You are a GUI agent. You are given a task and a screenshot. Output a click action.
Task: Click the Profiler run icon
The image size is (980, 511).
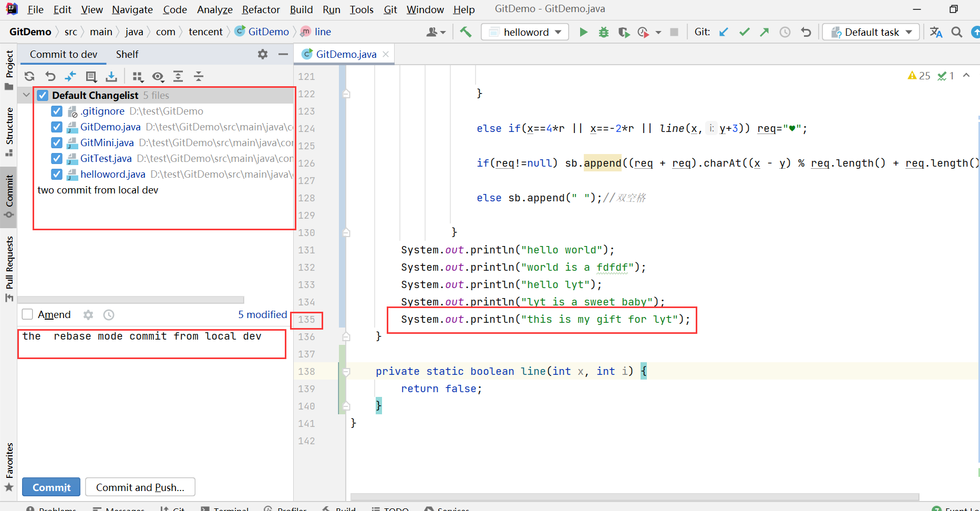pos(643,32)
